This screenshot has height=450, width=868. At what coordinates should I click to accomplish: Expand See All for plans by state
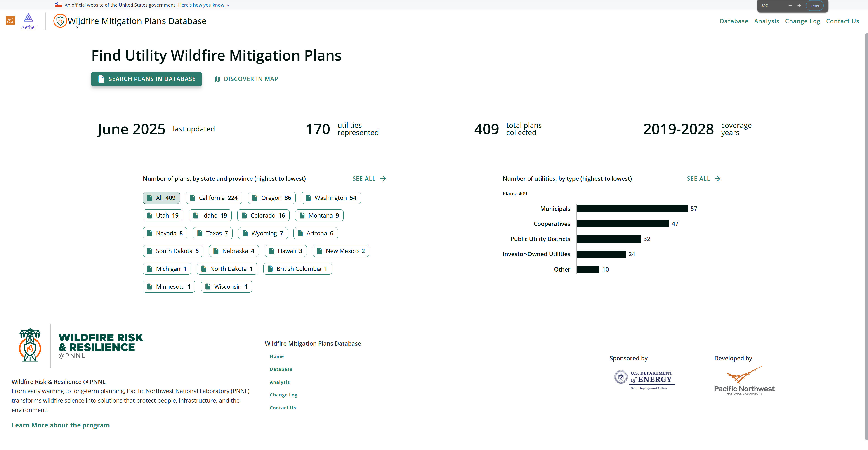369,178
